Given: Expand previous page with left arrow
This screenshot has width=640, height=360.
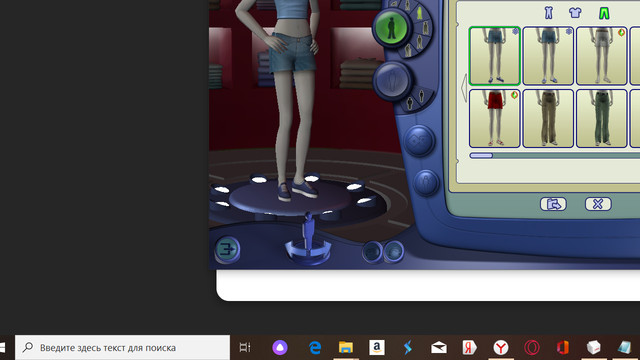Looking at the screenshot, I should click(464, 87).
